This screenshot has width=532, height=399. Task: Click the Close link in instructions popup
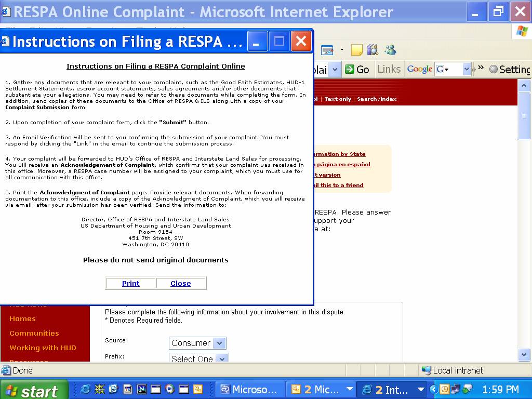click(180, 283)
